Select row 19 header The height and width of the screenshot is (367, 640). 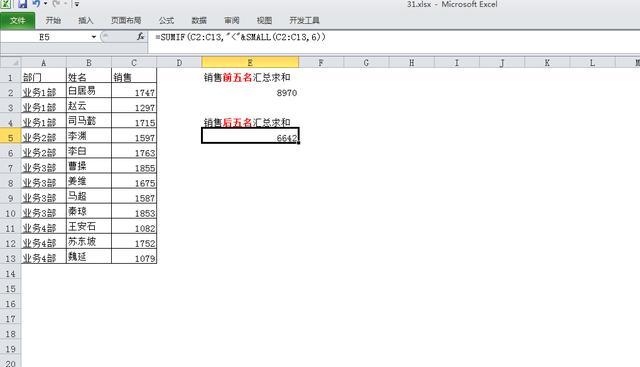click(11, 349)
